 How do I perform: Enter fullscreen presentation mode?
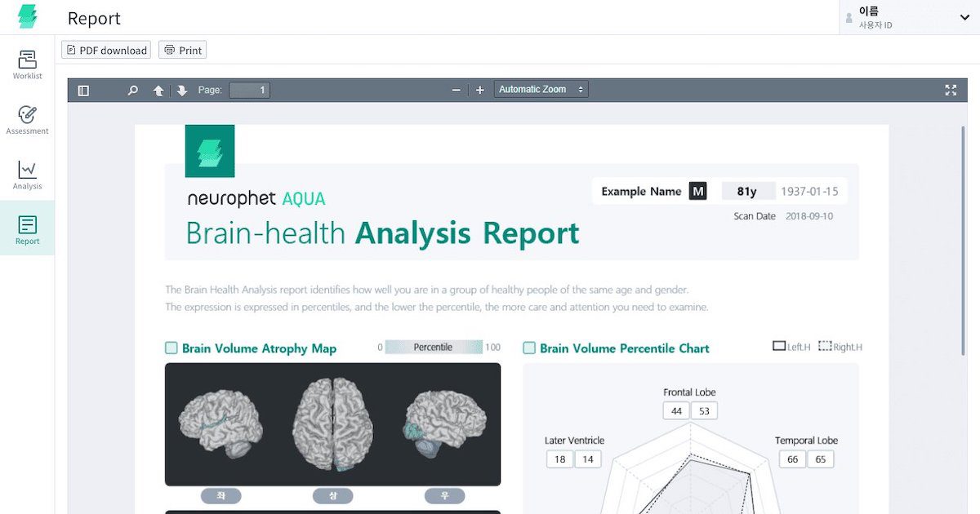coord(950,91)
